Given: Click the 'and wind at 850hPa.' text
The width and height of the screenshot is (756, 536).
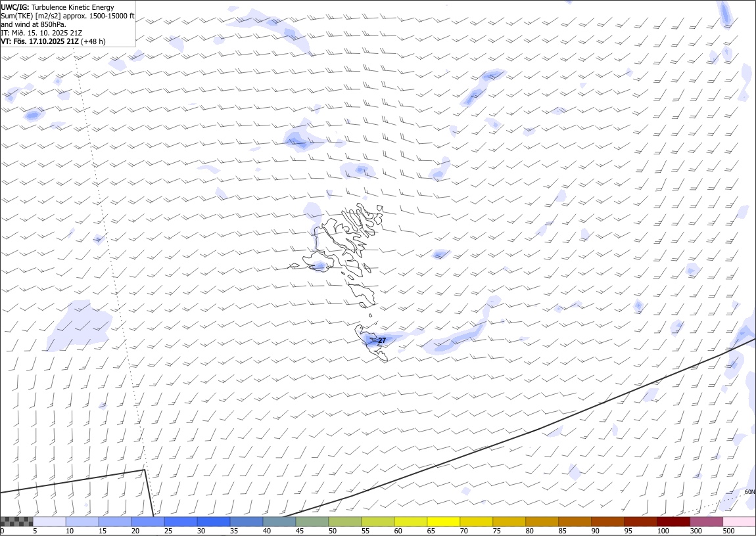Looking at the screenshot, I should tap(34, 24).
